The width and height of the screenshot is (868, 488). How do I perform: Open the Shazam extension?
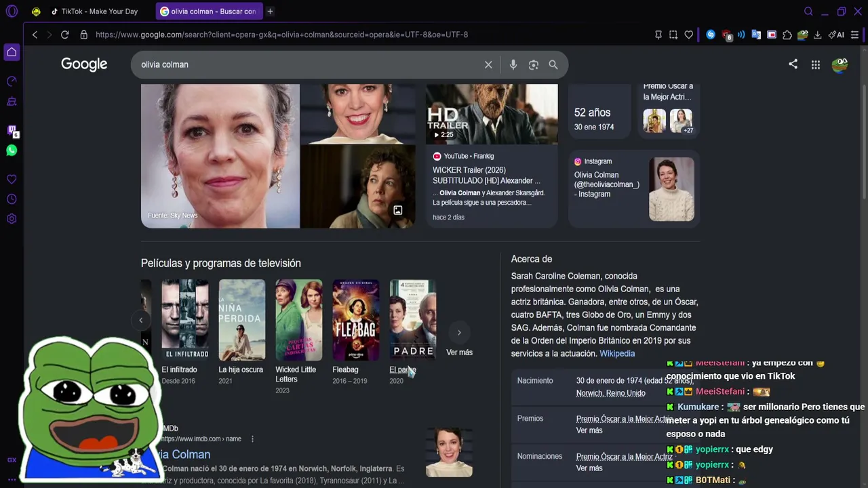[x=711, y=35]
